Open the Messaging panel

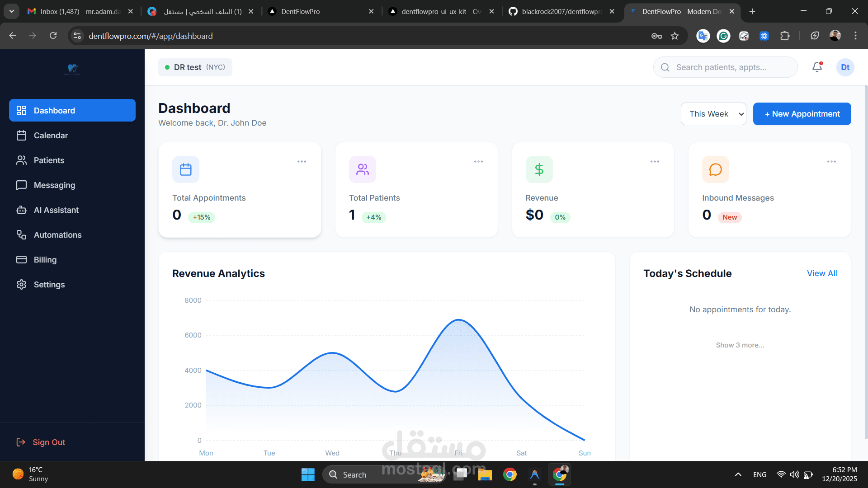(x=54, y=185)
